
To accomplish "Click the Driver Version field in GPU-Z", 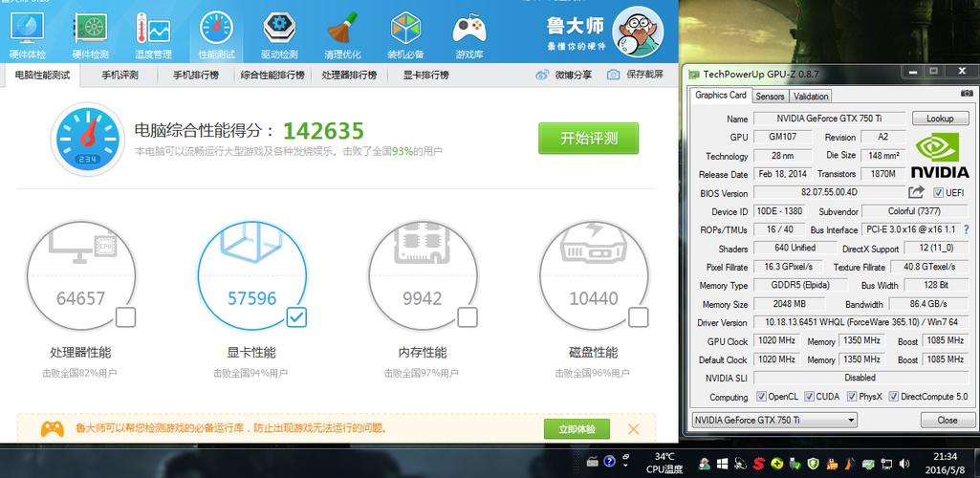I will coord(860,322).
